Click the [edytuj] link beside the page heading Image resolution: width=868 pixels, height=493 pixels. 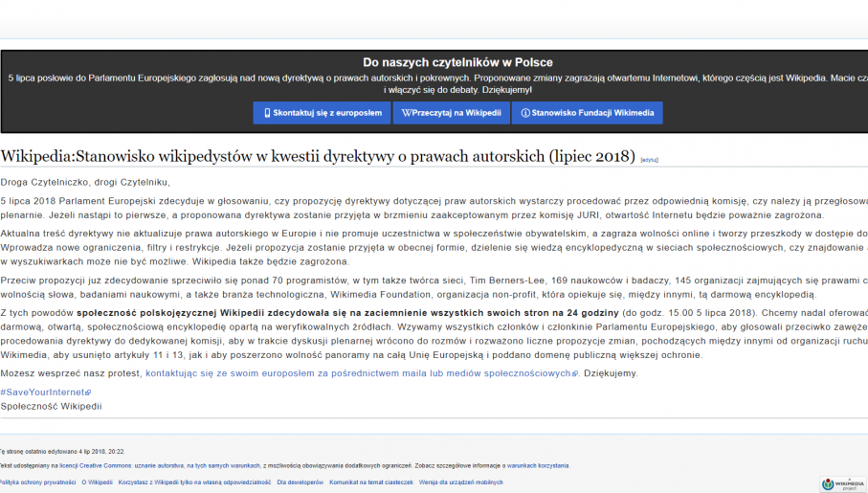[x=650, y=160]
